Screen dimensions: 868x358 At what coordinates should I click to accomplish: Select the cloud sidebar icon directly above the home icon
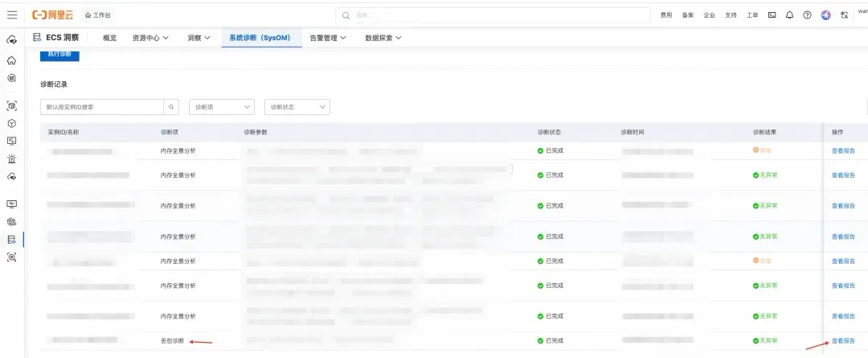(11, 40)
